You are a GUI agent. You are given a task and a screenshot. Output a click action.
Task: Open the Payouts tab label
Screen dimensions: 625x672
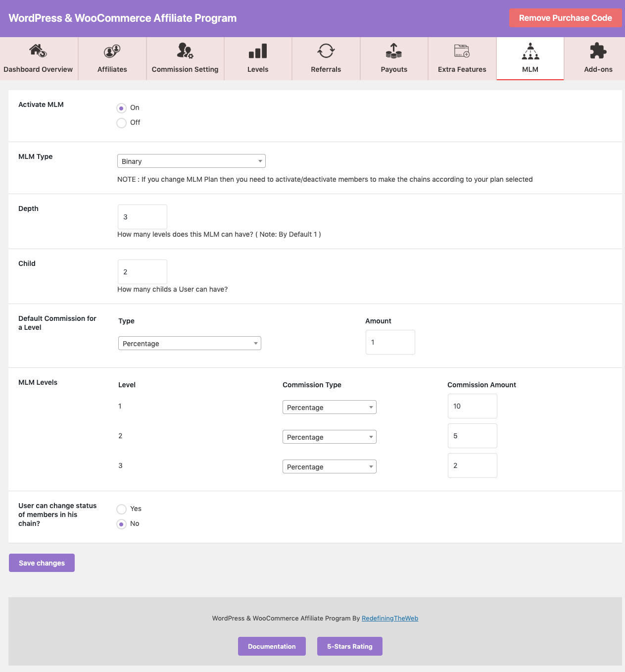coord(394,69)
